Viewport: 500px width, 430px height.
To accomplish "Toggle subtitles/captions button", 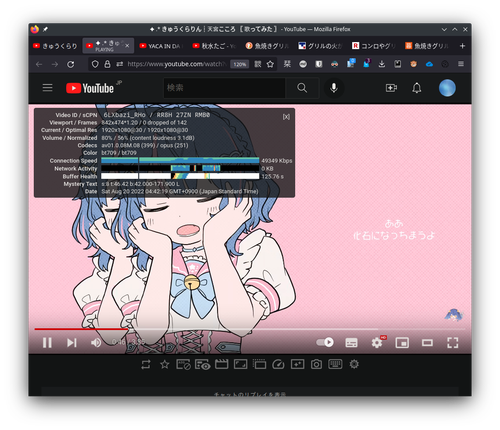I will [351, 343].
